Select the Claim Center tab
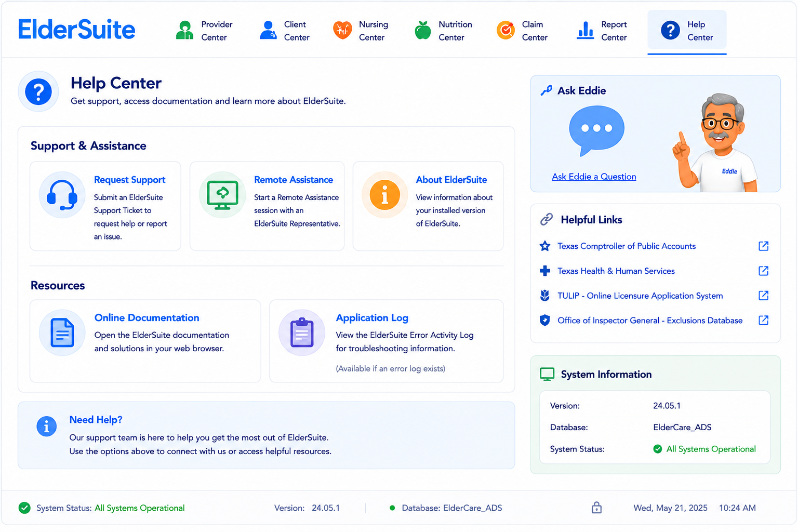 [x=522, y=31]
